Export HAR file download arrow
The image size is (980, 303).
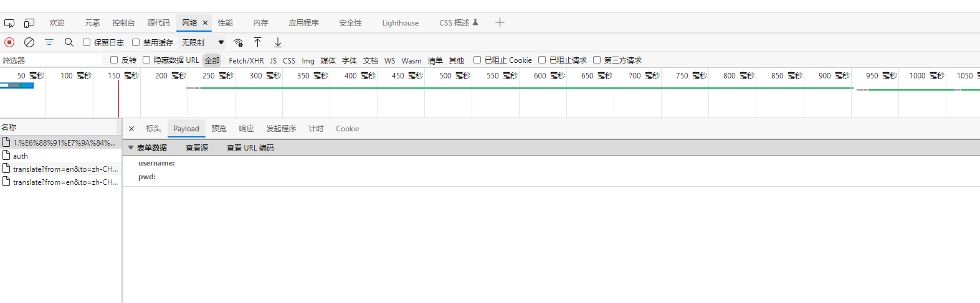pyautogui.click(x=278, y=42)
